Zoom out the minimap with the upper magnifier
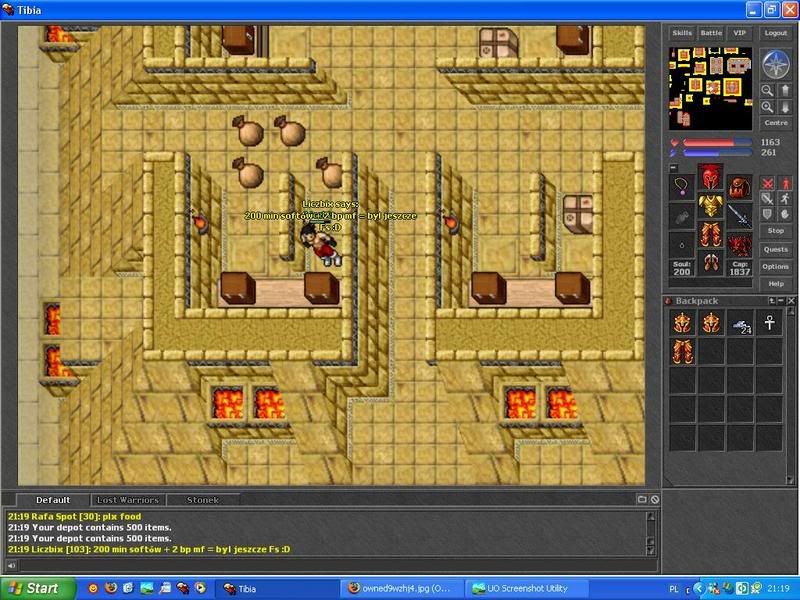 (x=767, y=90)
